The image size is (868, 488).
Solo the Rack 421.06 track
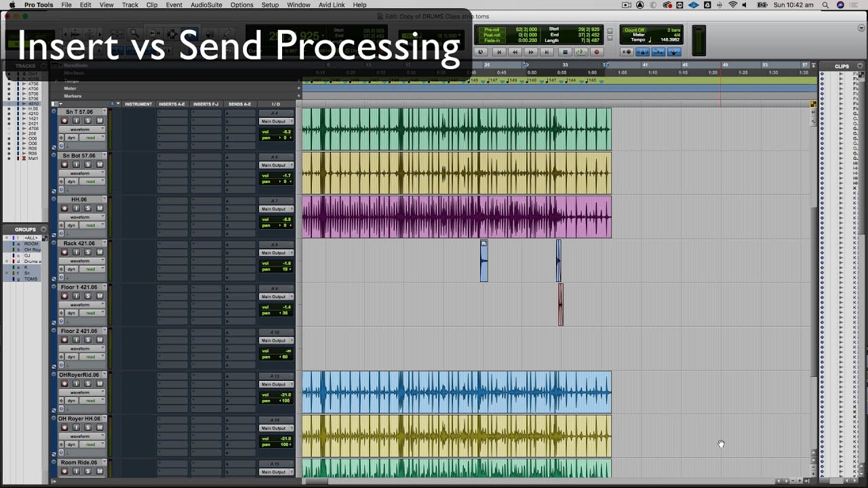[x=88, y=252]
